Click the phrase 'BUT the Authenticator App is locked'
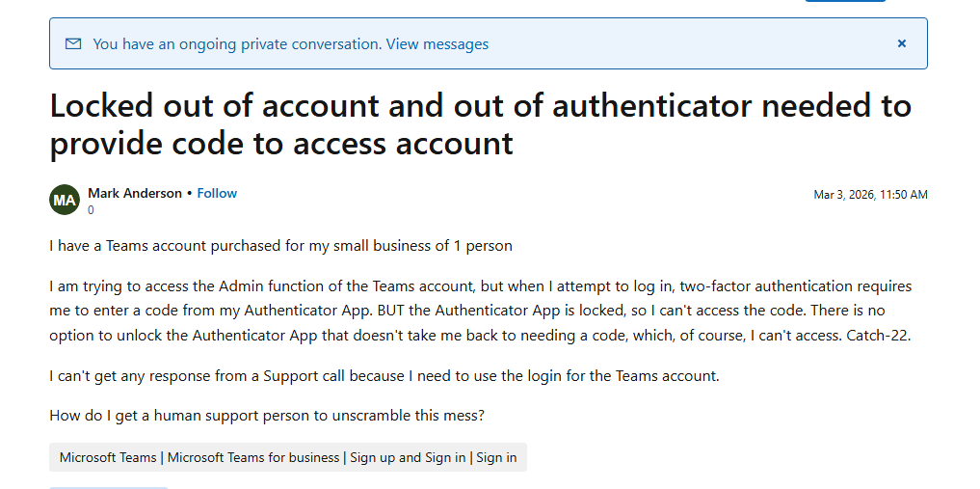Screen dimensions: 980x489 click(497, 311)
